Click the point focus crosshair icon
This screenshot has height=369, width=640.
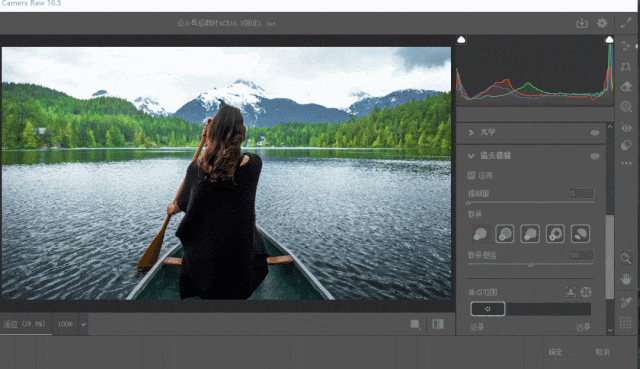(586, 292)
